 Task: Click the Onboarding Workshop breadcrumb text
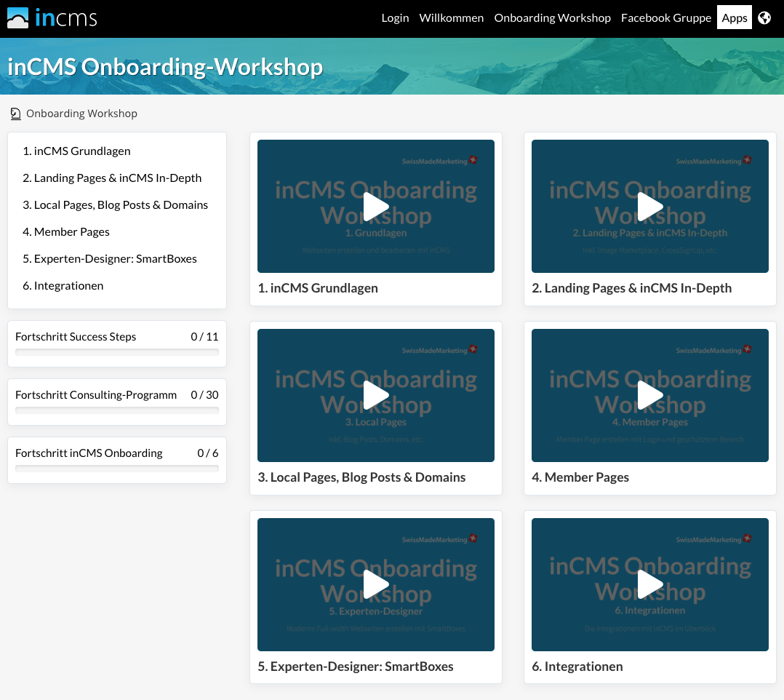[x=81, y=114]
